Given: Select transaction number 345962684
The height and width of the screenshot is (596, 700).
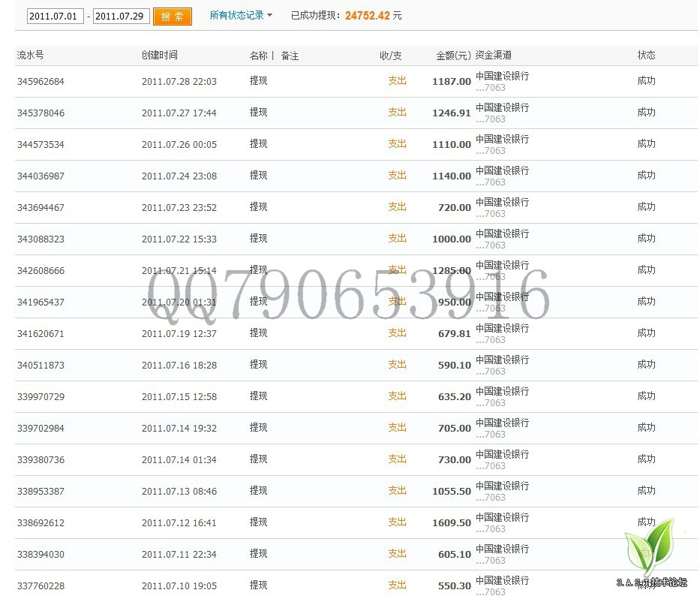Looking at the screenshot, I should 41,82.
